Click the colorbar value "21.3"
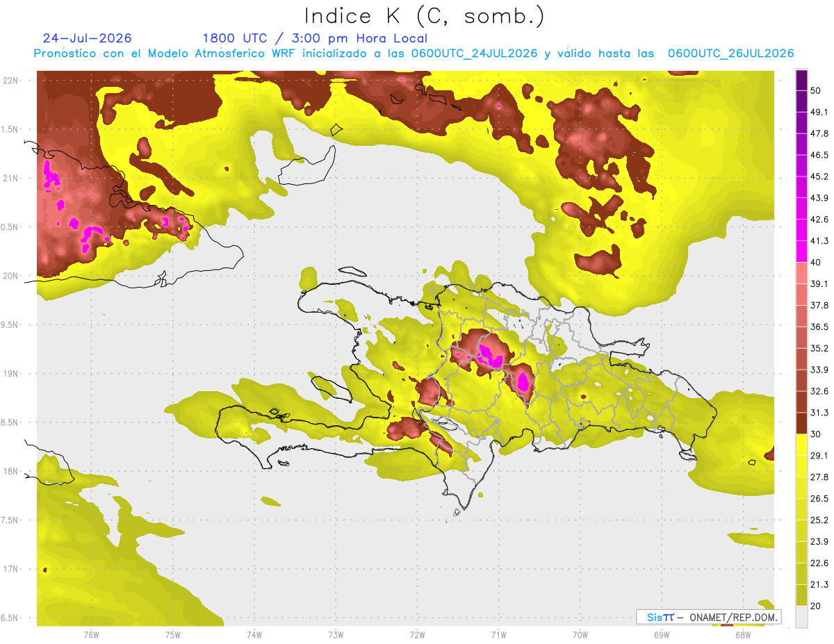The image size is (834, 644). coord(819,585)
